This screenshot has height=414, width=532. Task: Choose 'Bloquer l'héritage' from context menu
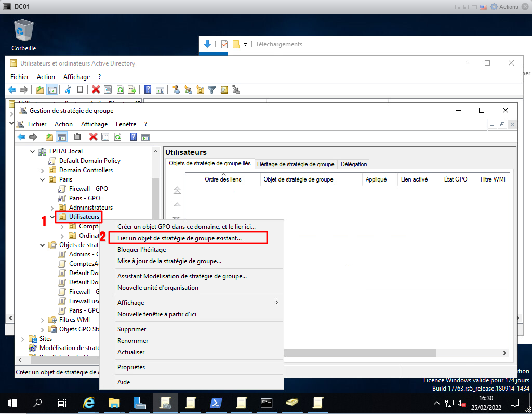coord(141,250)
